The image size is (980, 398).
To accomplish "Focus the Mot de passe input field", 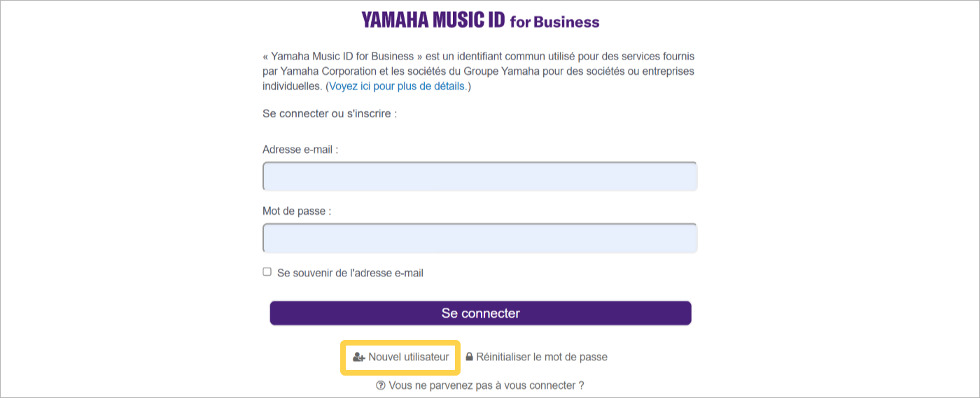I will pos(479,238).
